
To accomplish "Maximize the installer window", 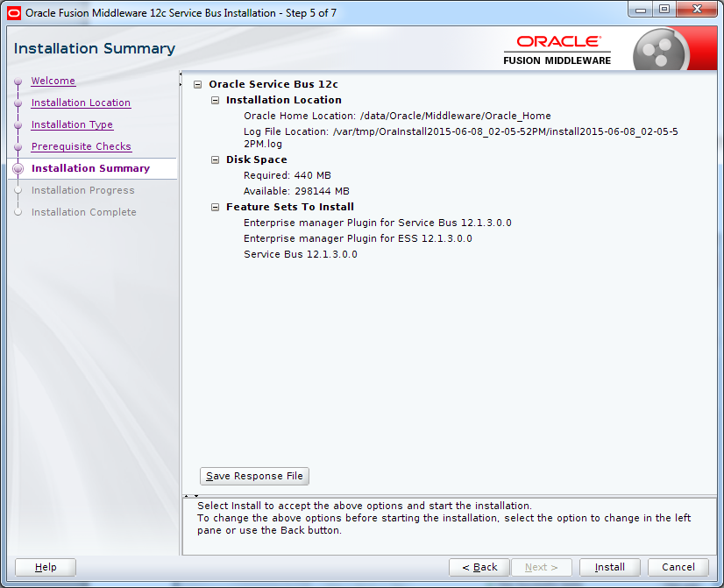I will [664, 10].
